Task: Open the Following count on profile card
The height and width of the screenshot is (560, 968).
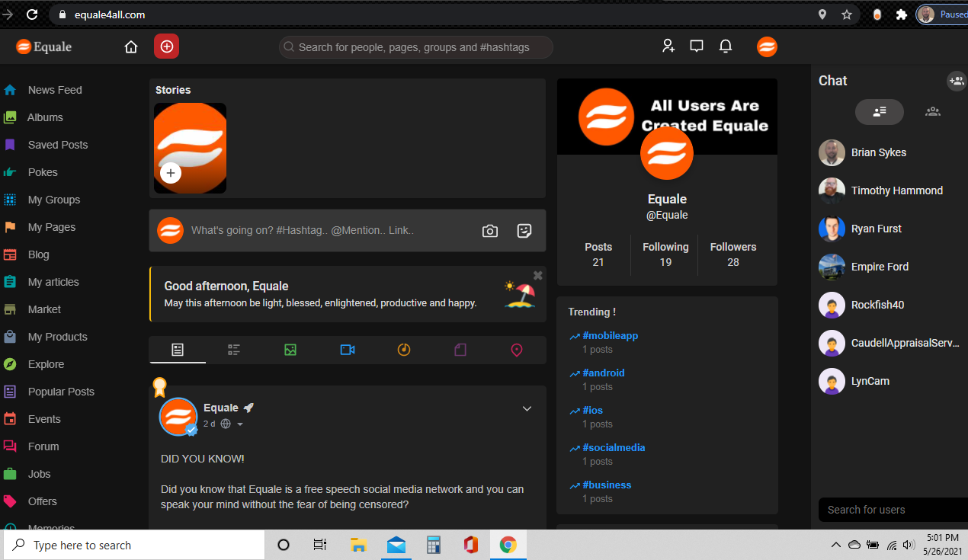Action: [665, 254]
